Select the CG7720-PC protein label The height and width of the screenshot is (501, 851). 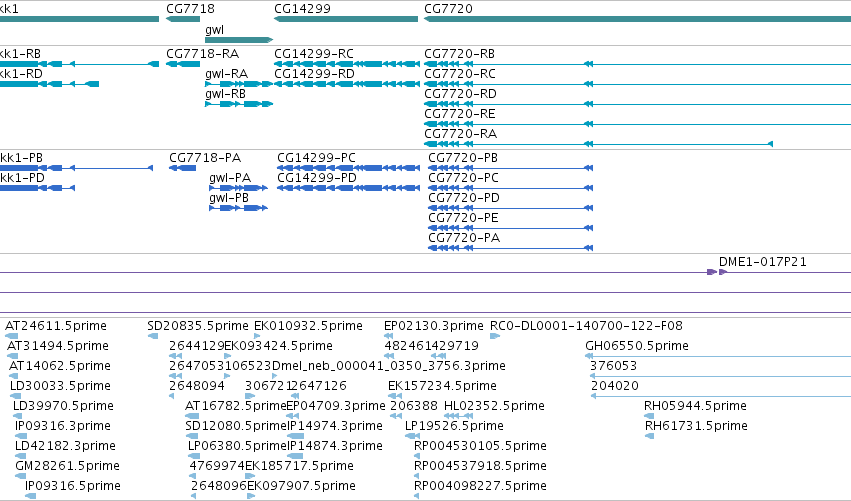463,178
